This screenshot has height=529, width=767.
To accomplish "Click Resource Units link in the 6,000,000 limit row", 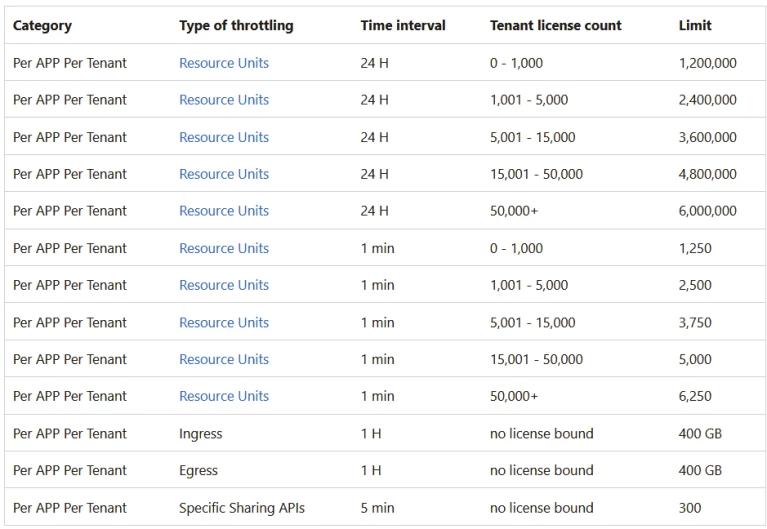I will pyautogui.click(x=224, y=211).
